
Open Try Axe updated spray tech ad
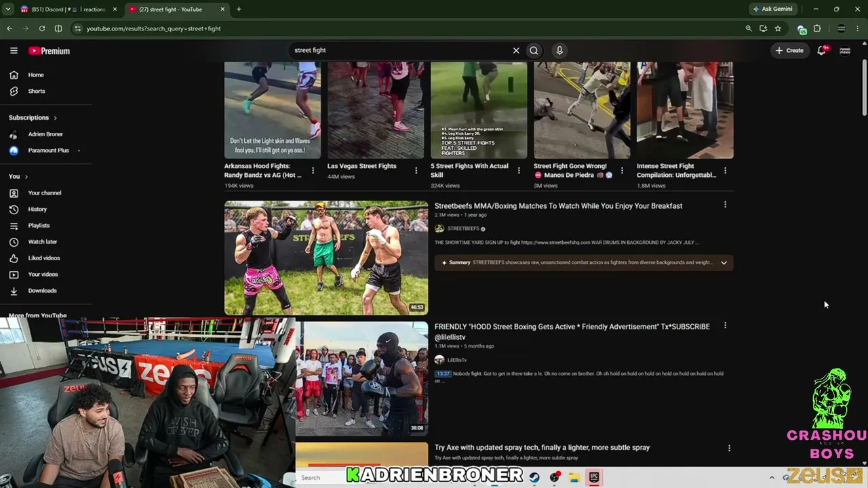(542, 447)
